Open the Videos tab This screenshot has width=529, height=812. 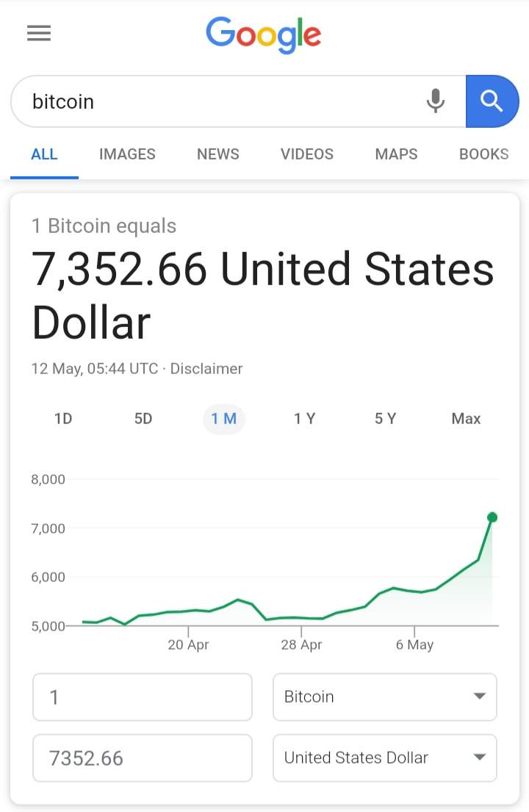point(307,154)
